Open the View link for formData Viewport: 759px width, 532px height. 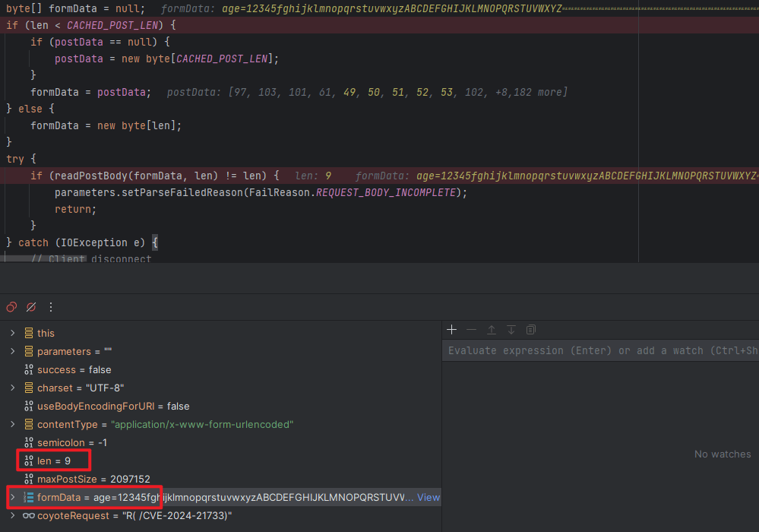point(429,497)
